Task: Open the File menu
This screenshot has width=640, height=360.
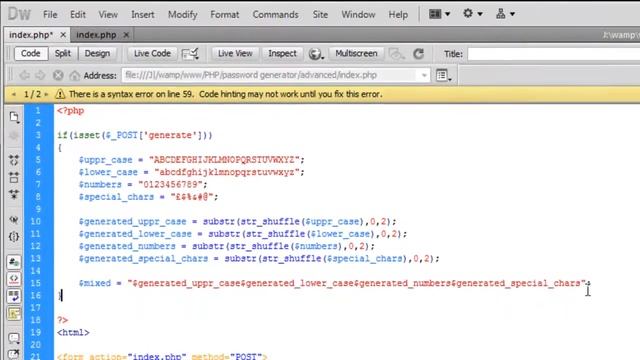Action: click(x=50, y=15)
